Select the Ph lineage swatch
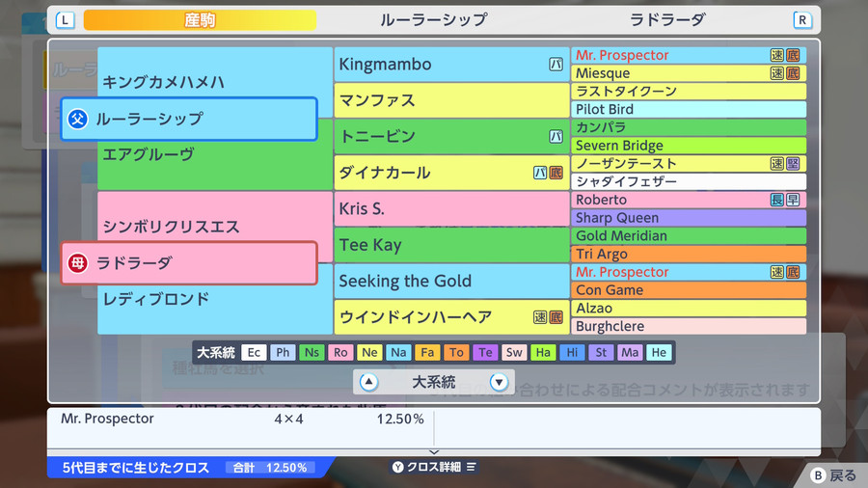Viewport: 868px width, 488px height. 283,352
